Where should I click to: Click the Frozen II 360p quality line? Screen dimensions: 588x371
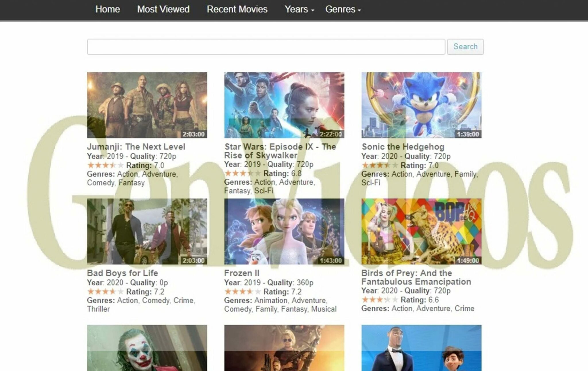point(269,283)
